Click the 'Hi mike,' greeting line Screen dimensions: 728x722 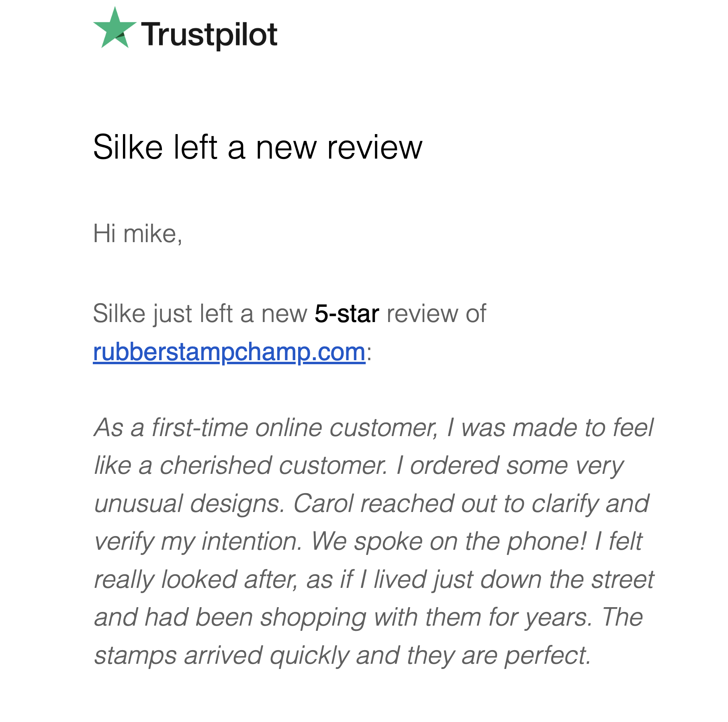pyautogui.click(x=138, y=234)
